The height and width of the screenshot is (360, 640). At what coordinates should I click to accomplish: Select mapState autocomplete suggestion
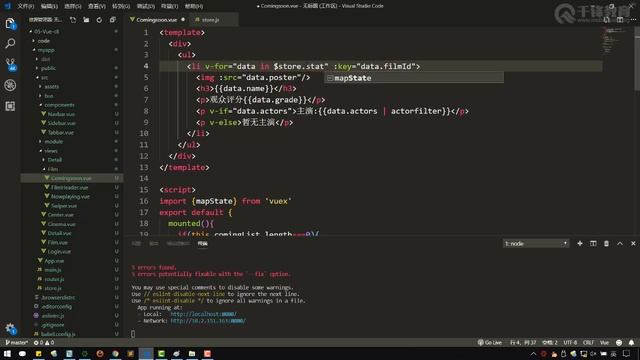[414, 78]
